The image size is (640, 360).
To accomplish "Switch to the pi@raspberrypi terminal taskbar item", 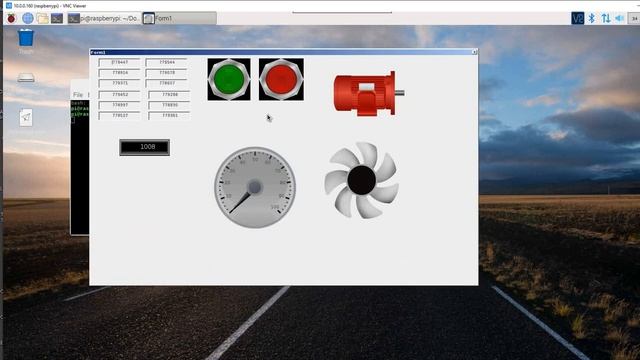I will click(104, 18).
